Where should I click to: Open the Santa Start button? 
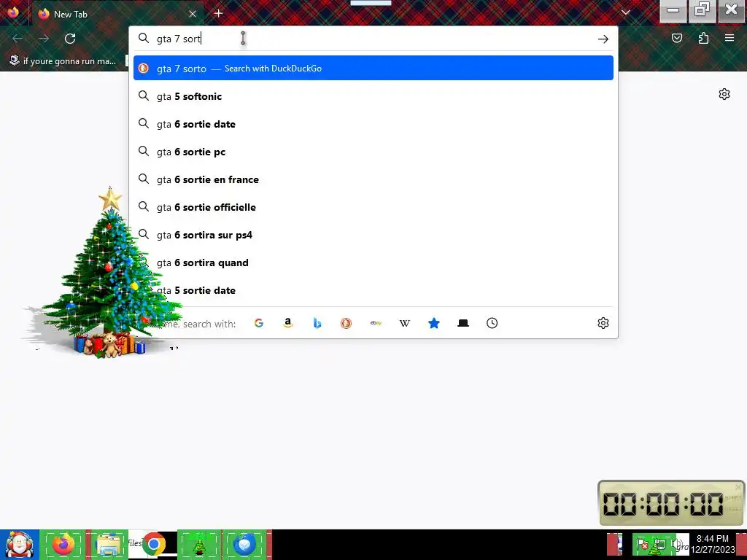19,545
